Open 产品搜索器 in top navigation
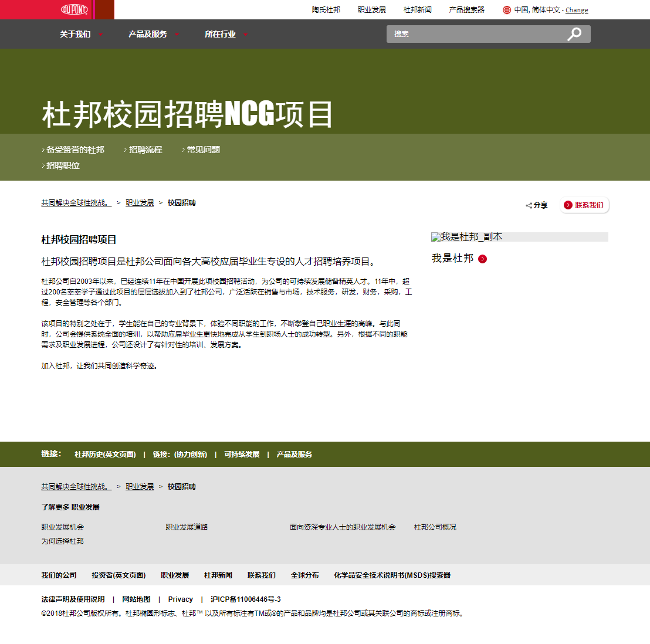The width and height of the screenshot is (650, 644). pyautogui.click(x=466, y=10)
